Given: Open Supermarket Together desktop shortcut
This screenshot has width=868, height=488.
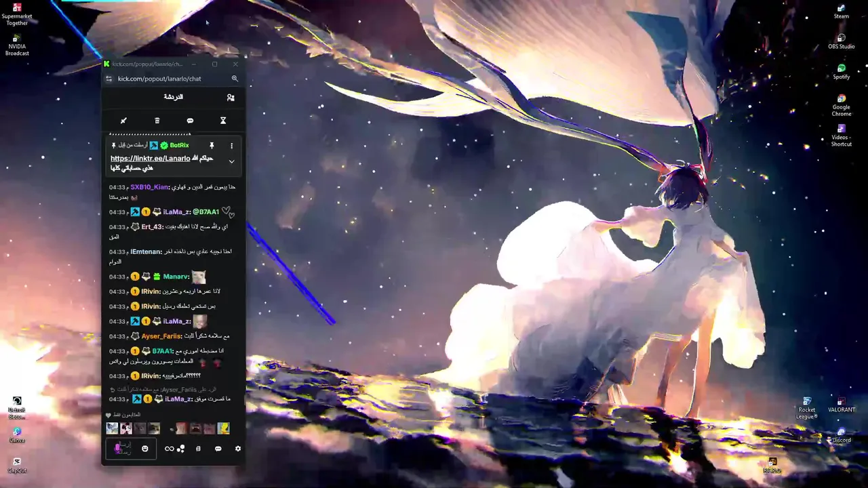Looking at the screenshot, I should [x=17, y=14].
